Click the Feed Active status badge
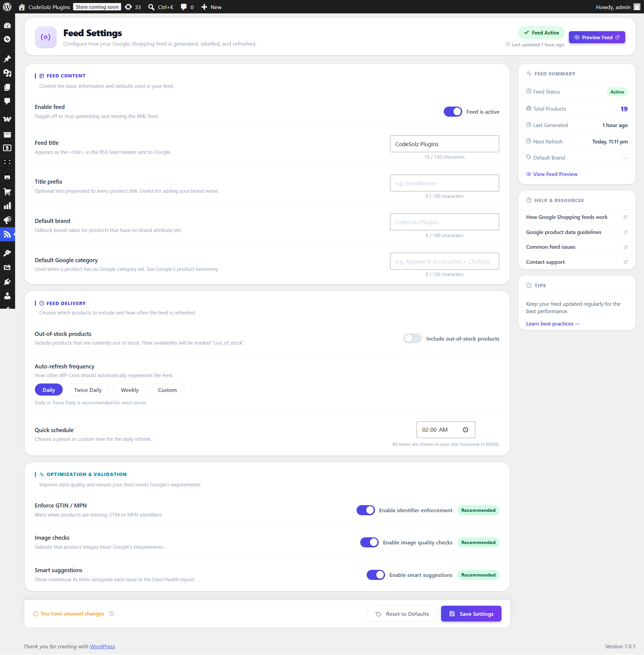This screenshot has height=655, width=644. pos(541,33)
